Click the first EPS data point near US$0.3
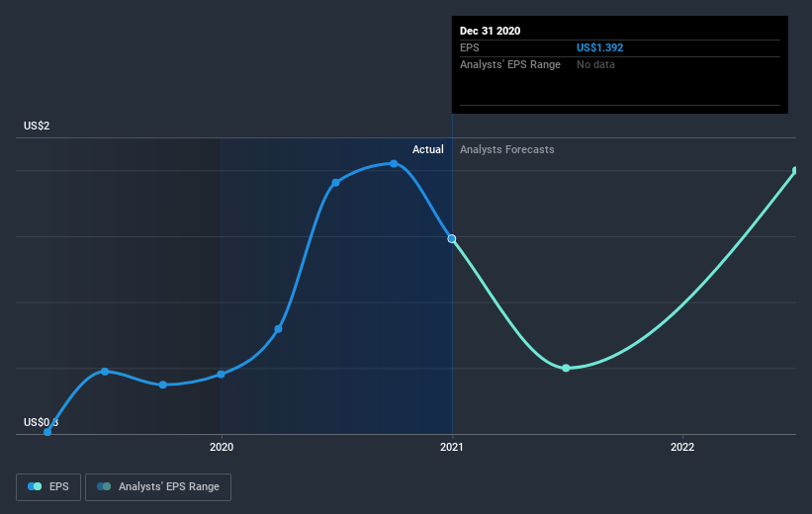Image resolution: width=812 pixels, height=514 pixels. [47, 432]
